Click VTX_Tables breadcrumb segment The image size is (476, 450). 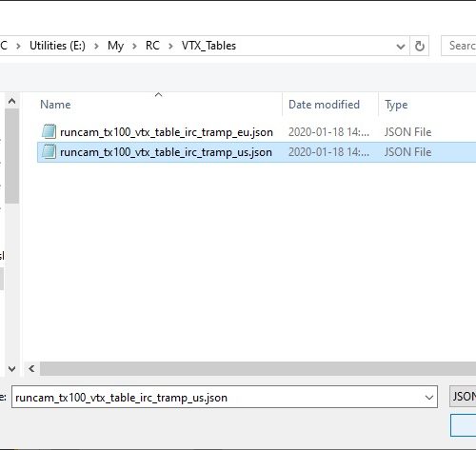point(208,46)
